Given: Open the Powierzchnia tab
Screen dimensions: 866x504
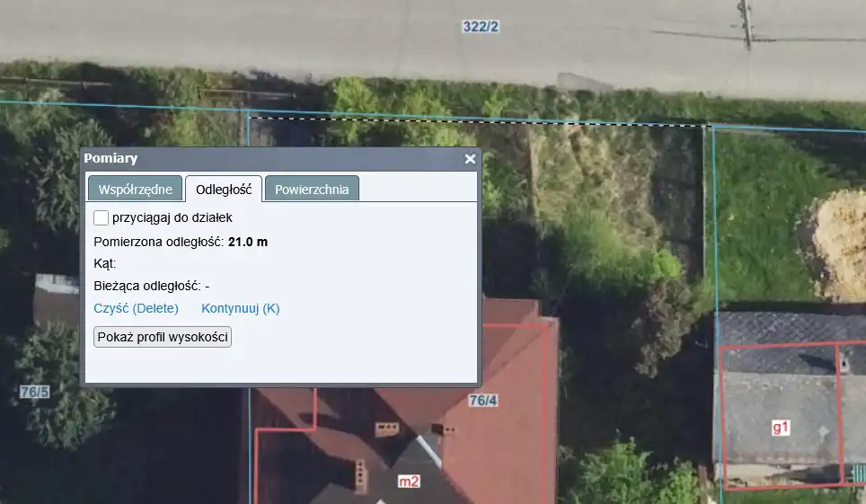Looking at the screenshot, I should [x=312, y=189].
